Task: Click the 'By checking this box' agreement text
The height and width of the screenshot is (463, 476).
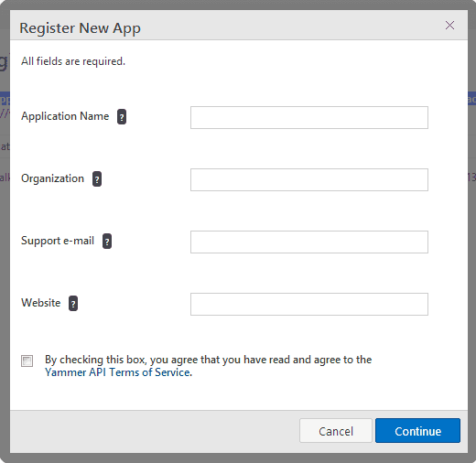Action: click(209, 360)
